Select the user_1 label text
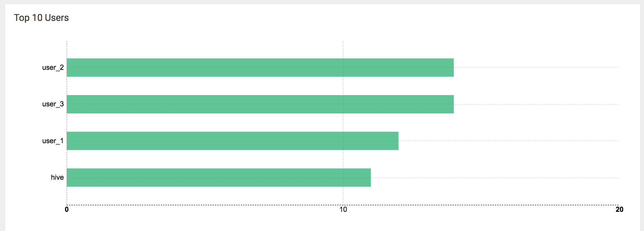The width and height of the screenshot is (644, 231). (53, 141)
